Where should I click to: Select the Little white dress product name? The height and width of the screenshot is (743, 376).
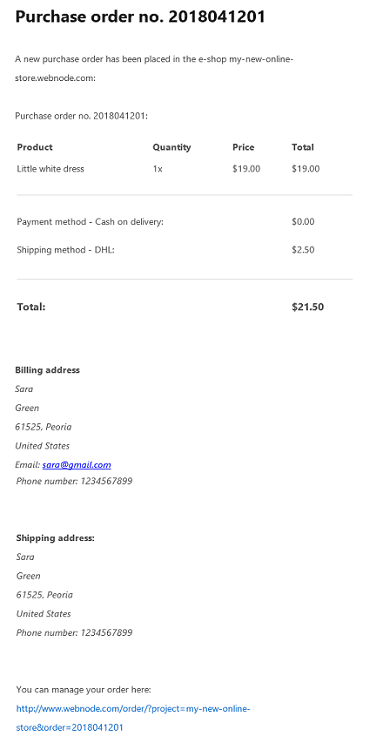click(x=50, y=169)
